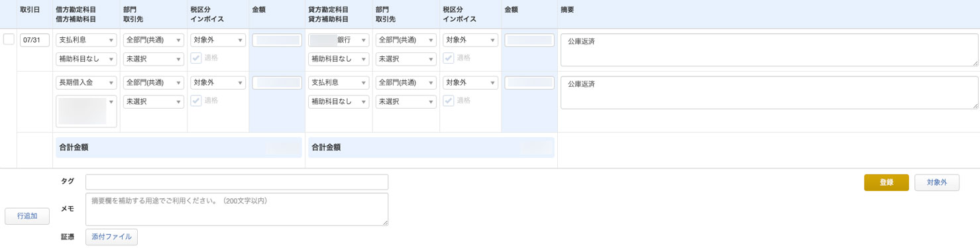Open second row debit 未選択 partner dropdown

[154, 102]
